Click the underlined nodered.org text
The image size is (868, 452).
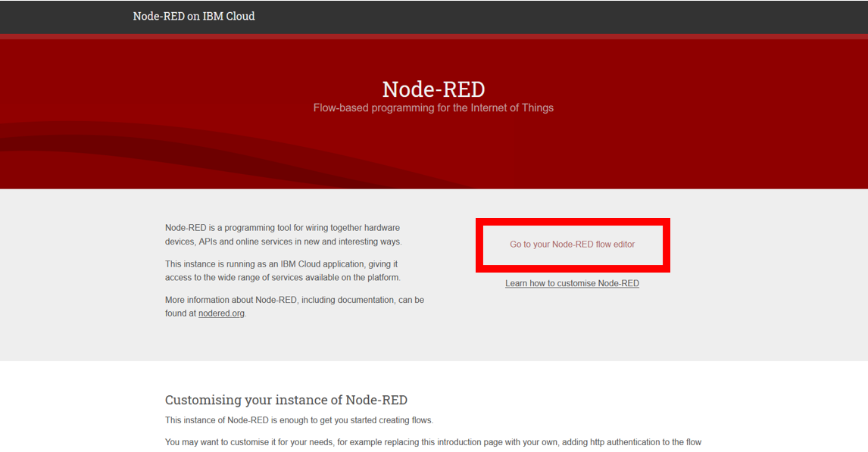tap(220, 313)
